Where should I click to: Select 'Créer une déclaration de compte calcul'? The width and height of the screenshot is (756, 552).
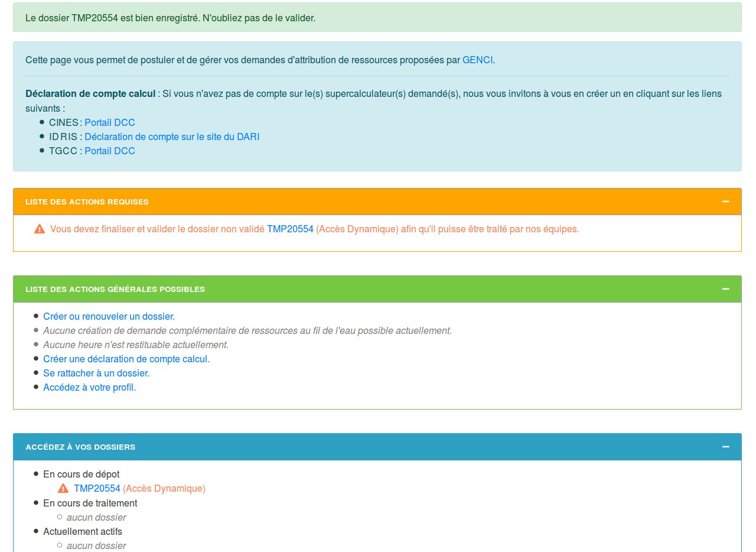(126, 359)
